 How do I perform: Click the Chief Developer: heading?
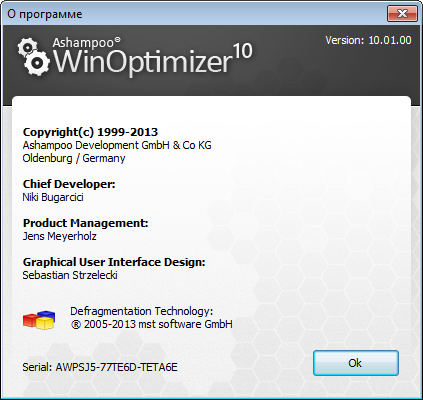tap(69, 184)
